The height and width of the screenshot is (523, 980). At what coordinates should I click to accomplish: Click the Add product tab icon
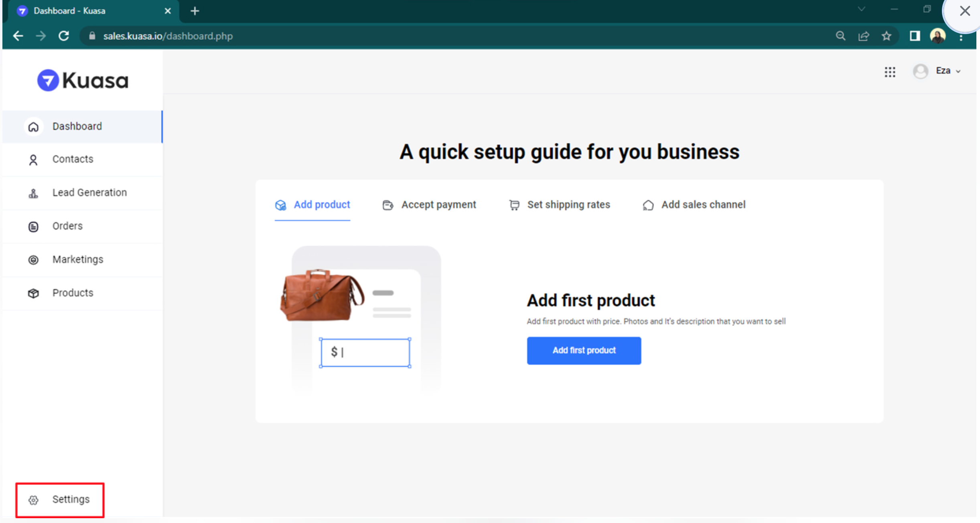(x=280, y=205)
